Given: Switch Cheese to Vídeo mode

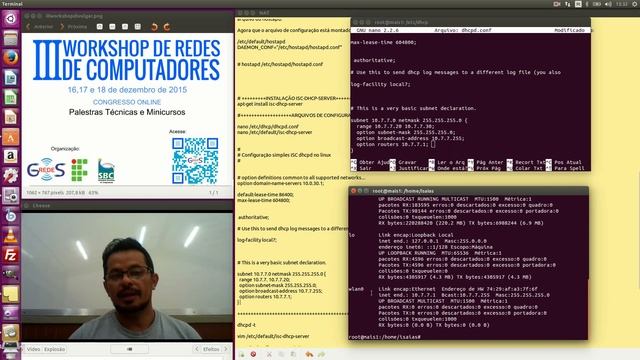Looking at the screenshot, I should (33, 349).
